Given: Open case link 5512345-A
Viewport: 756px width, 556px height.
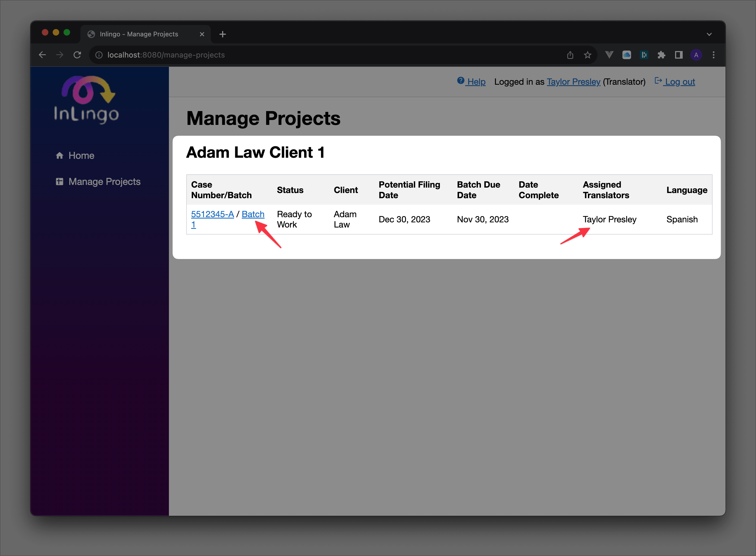Looking at the screenshot, I should point(213,214).
